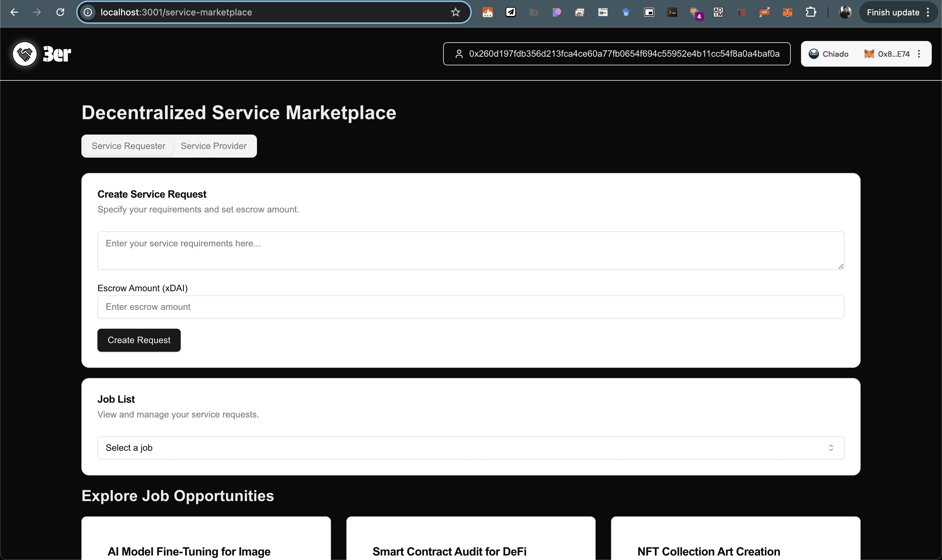This screenshot has width=942, height=560.
Task: Open the Chrome profile avatar
Action: [x=845, y=12]
